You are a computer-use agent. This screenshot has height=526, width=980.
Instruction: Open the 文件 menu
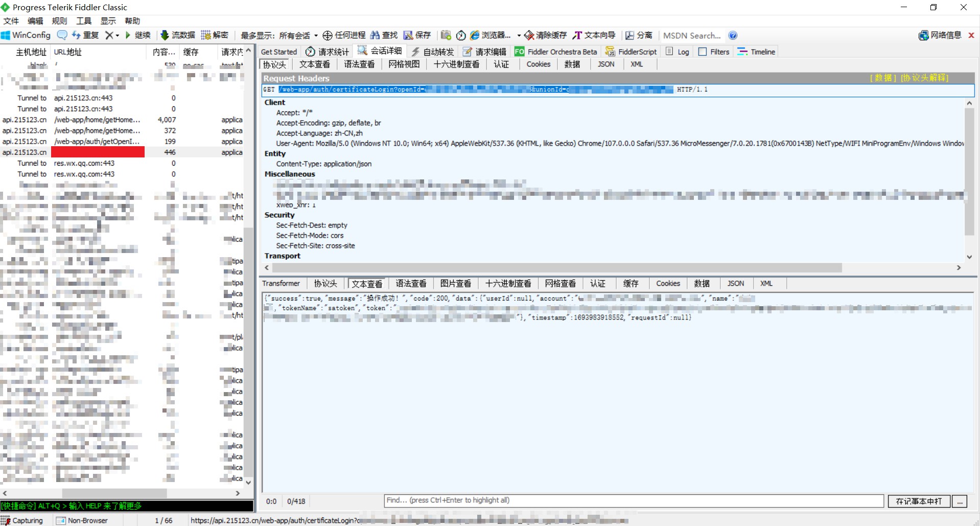click(11, 21)
